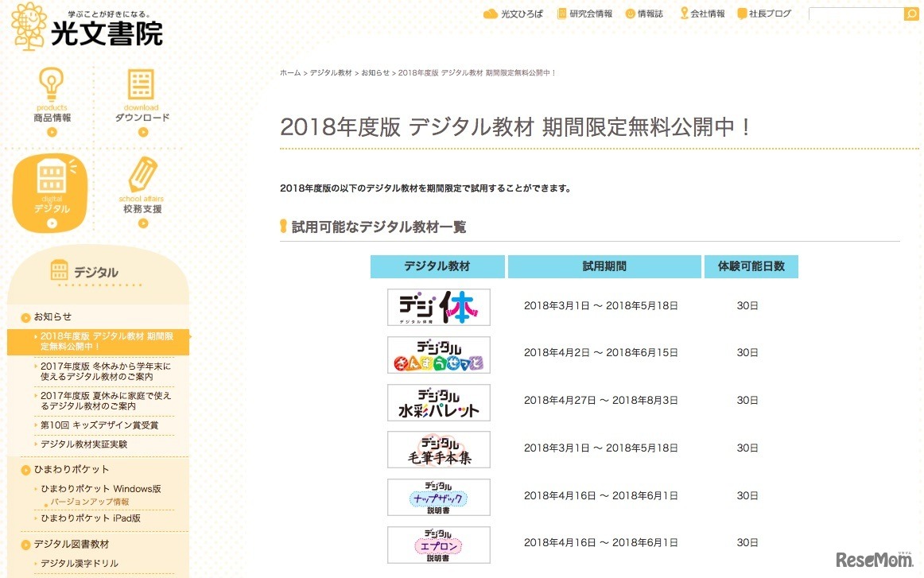This screenshot has height=578, width=924.
Task: Click the デジタルナップザック説明書 product logo
Action: click(x=438, y=497)
